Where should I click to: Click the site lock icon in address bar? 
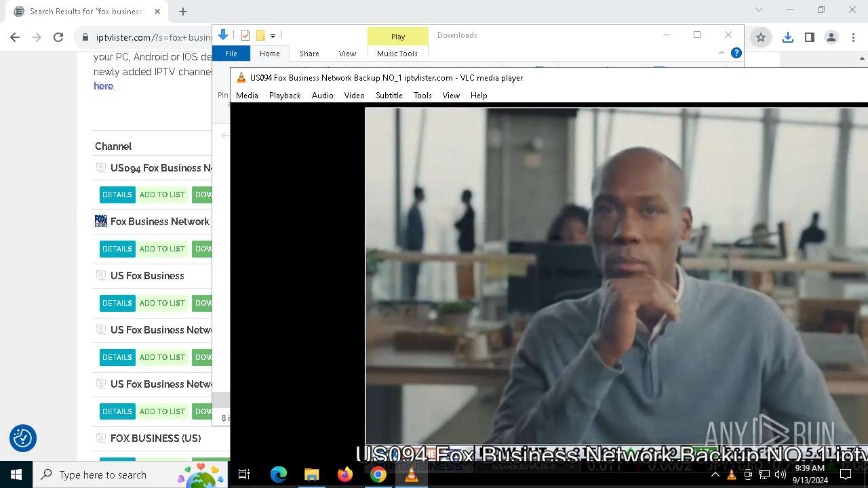(x=85, y=38)
